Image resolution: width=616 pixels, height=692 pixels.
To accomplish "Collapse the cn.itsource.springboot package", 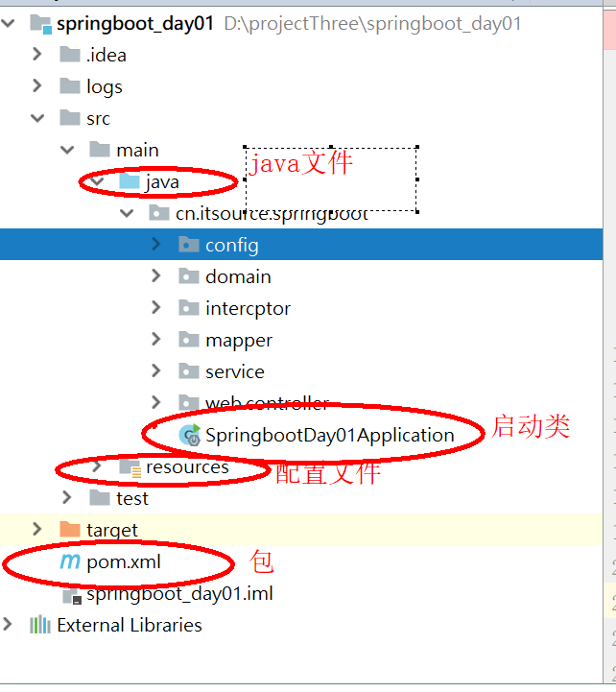I will point(127,214).
